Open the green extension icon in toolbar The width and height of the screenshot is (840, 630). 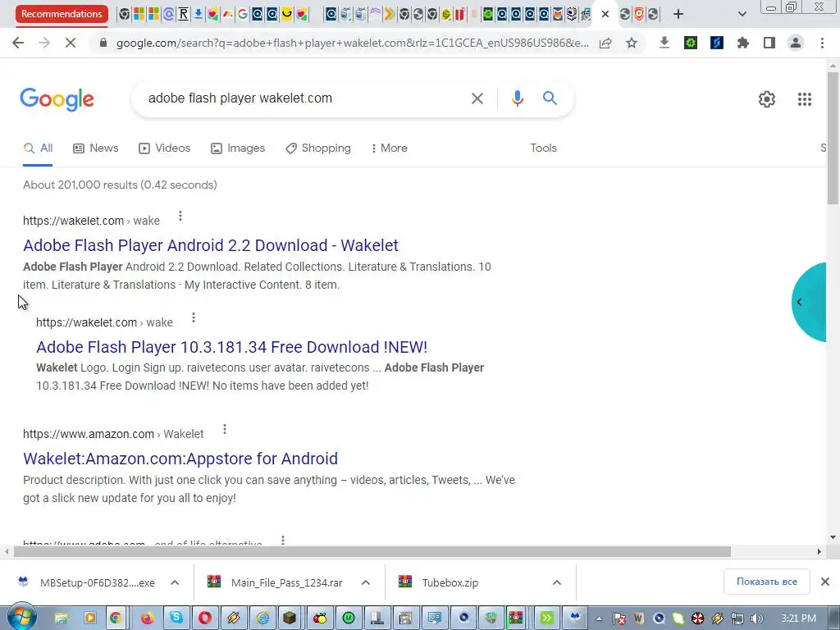point(691,43)
